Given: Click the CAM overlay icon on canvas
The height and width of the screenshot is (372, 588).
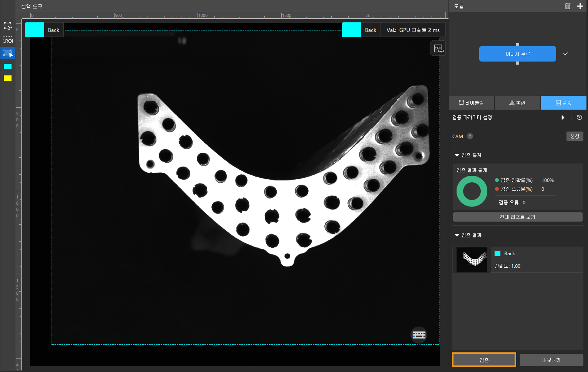Looking at the screenshot, I should (x=438, y=48).
